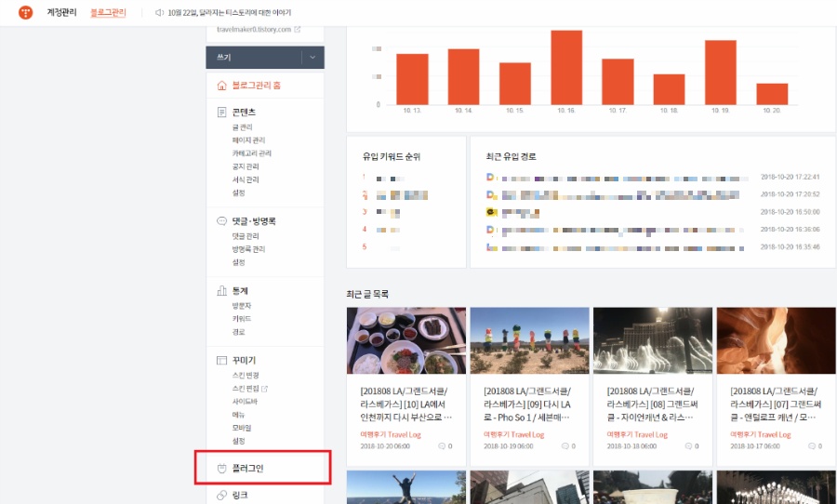Open the night fountain post thumbnail
837x504 pixels.
click(653, 340)
